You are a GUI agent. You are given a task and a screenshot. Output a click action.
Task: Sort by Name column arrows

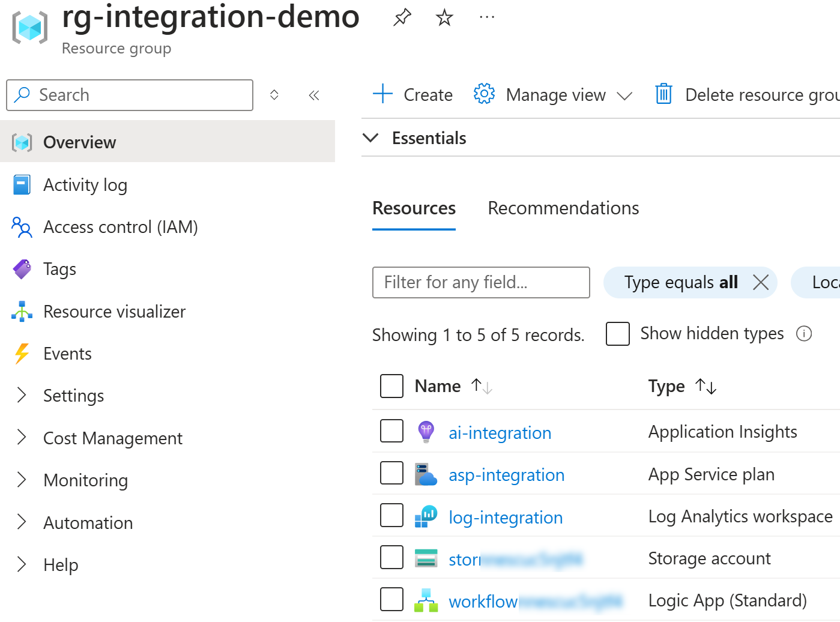[482, 386]
